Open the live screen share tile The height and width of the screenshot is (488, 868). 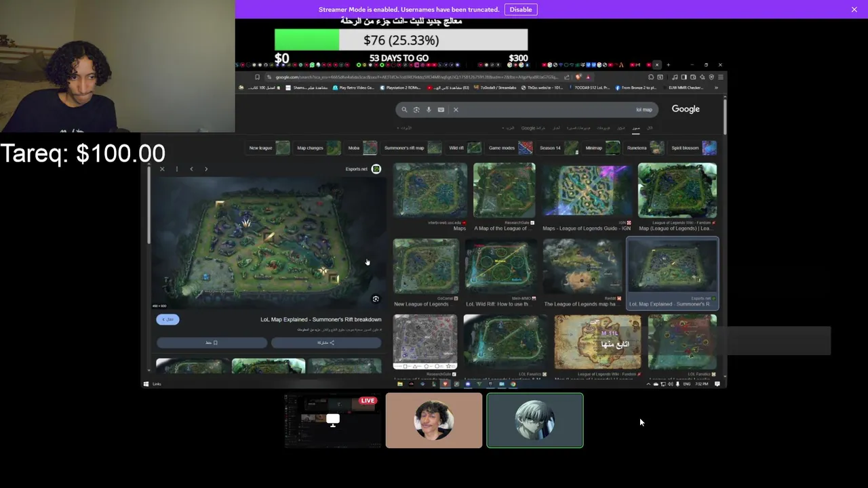(x=332, y=420)
